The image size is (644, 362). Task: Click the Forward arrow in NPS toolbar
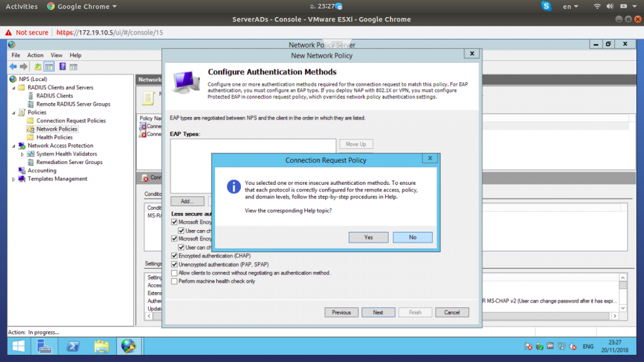point(24,67)
